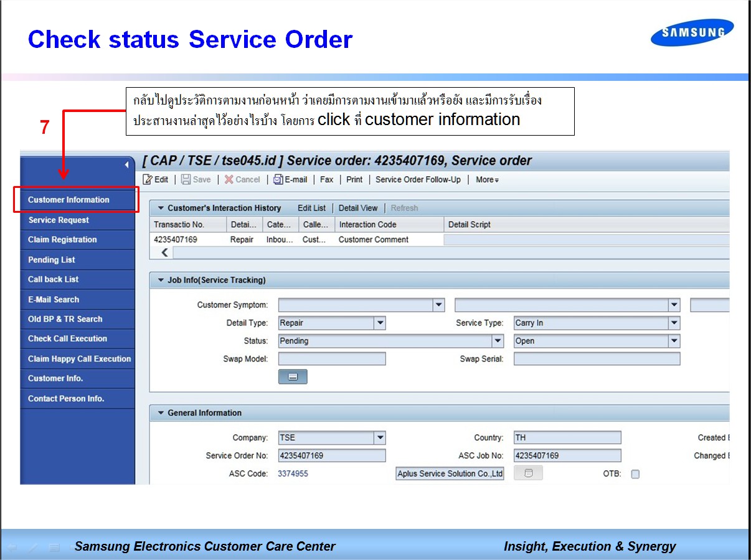Click the Edit pencil toolbar button
751x560 pixels.
156,179
